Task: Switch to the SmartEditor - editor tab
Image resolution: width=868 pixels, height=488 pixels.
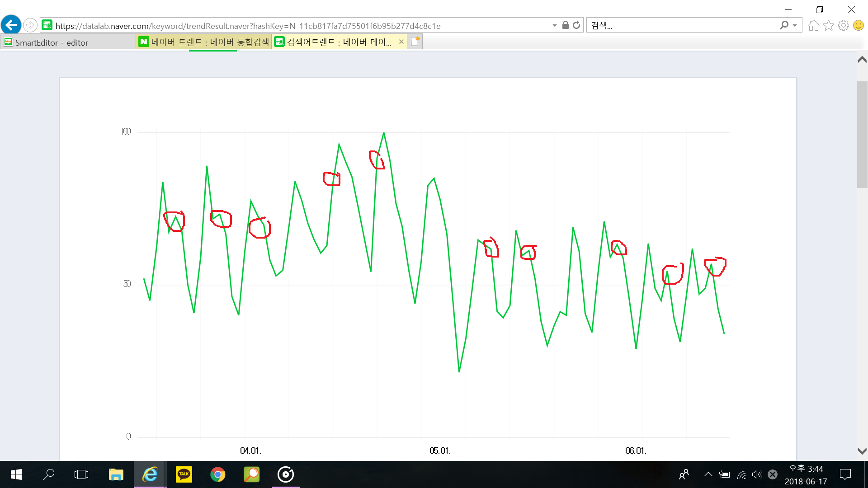Action: [x=68, y=42]
